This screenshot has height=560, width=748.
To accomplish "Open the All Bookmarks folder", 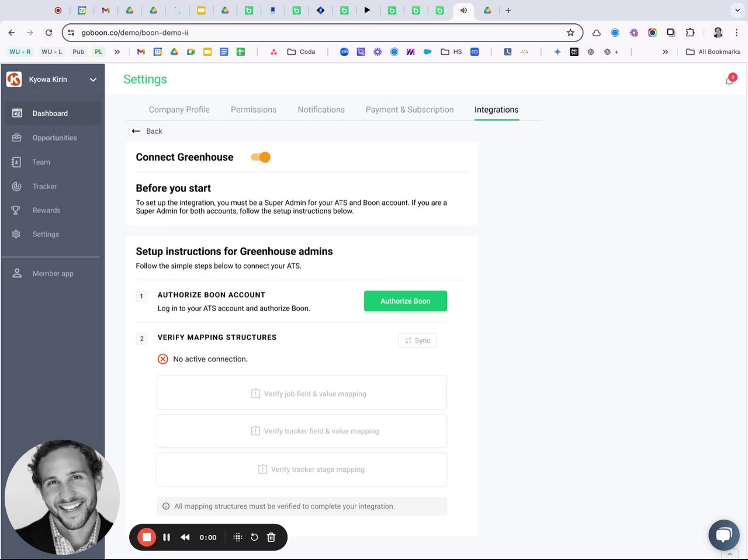I will click(713, 51).
